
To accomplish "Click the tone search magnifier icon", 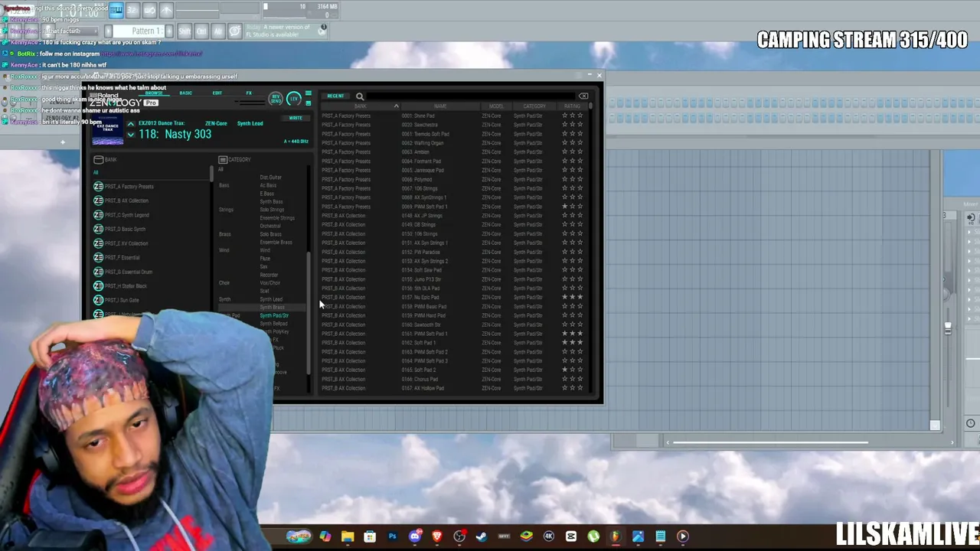I will tap(360, 96).
